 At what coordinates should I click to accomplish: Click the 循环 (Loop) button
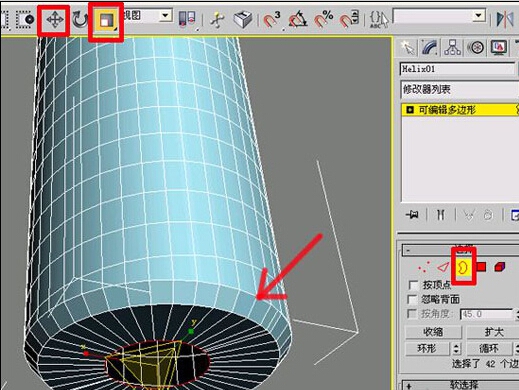[x=489, y=349]
